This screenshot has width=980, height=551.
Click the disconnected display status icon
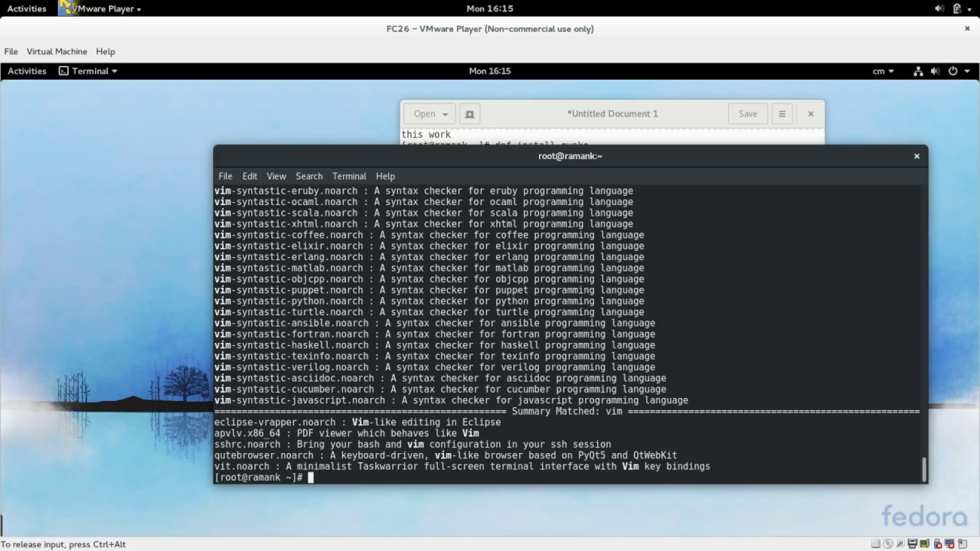950,543
